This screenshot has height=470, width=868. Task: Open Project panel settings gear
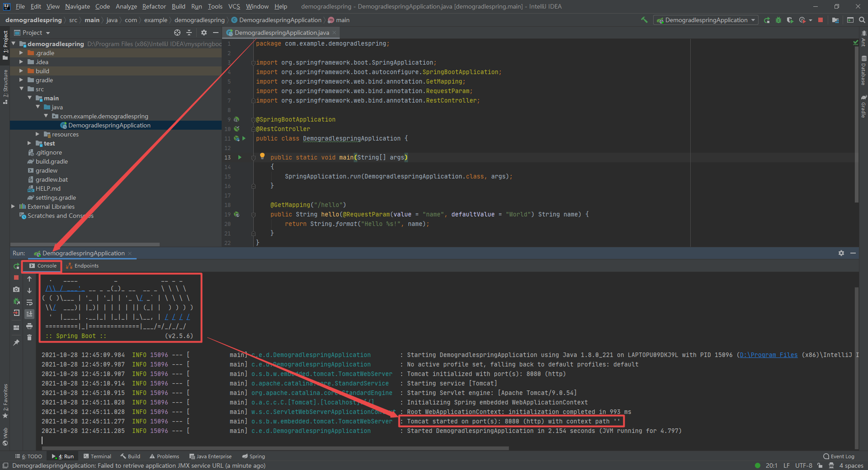(204, 33)
